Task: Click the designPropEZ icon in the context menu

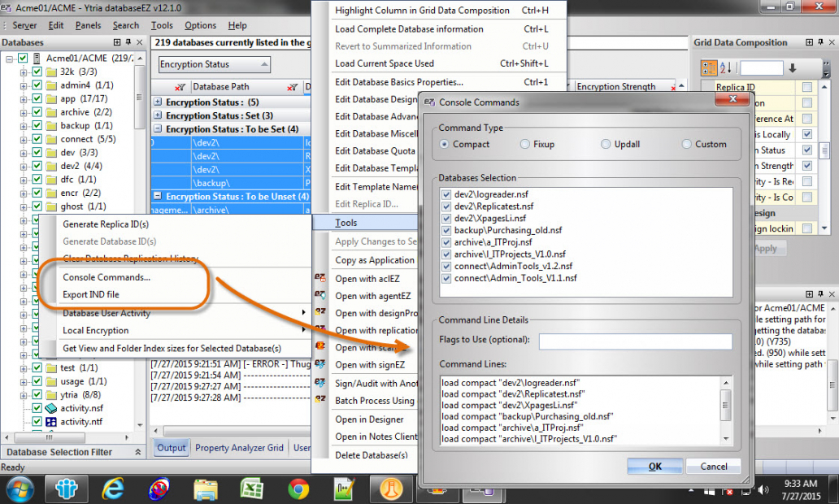Action: click(x=320, y=312)
